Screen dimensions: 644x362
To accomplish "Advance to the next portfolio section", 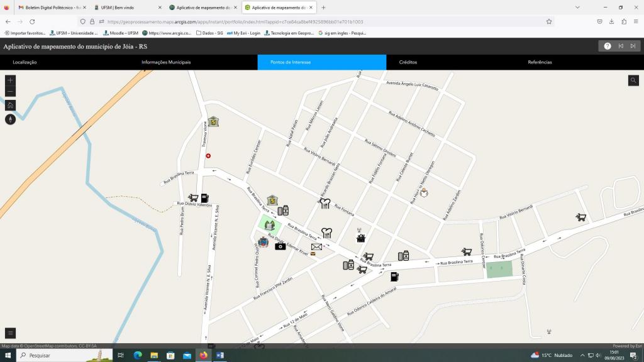I will tap(633, 46).
